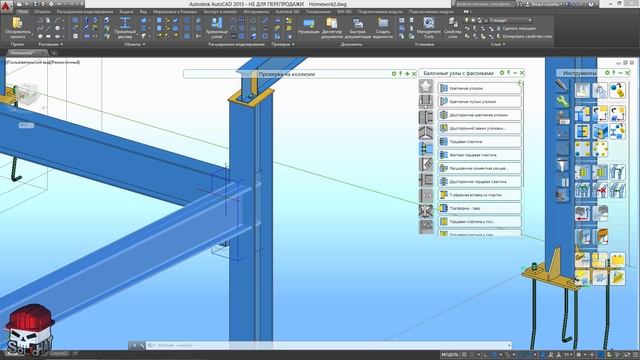640x360 pixels.
Task: Open the Project Explorer (Обозреватель проекта) tool
Action: (17, 28)
